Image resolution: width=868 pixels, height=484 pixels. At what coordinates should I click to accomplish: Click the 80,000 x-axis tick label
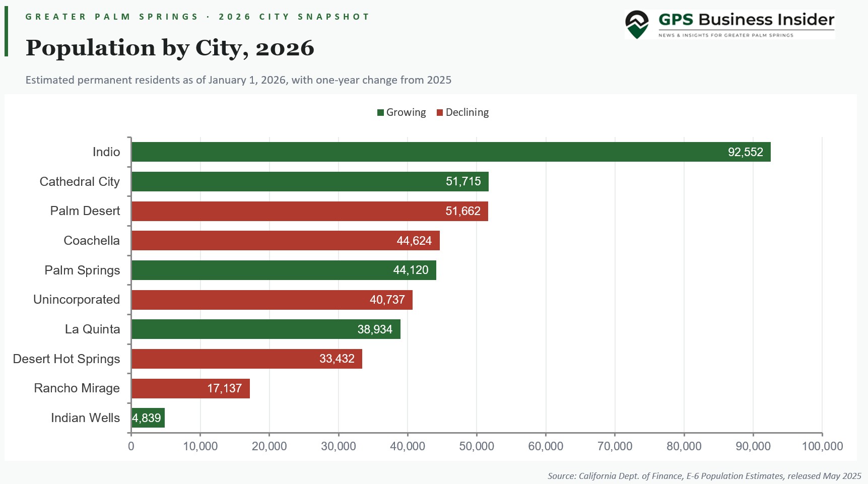coord(684,446)
